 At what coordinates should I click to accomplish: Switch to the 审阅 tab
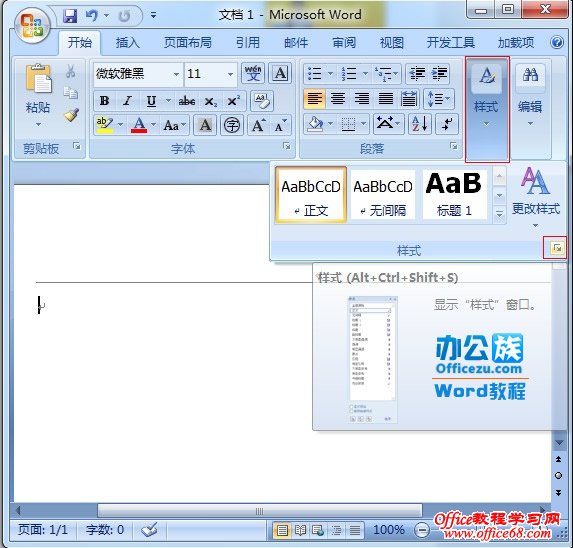pyautogui.click(x=344, y=43)
